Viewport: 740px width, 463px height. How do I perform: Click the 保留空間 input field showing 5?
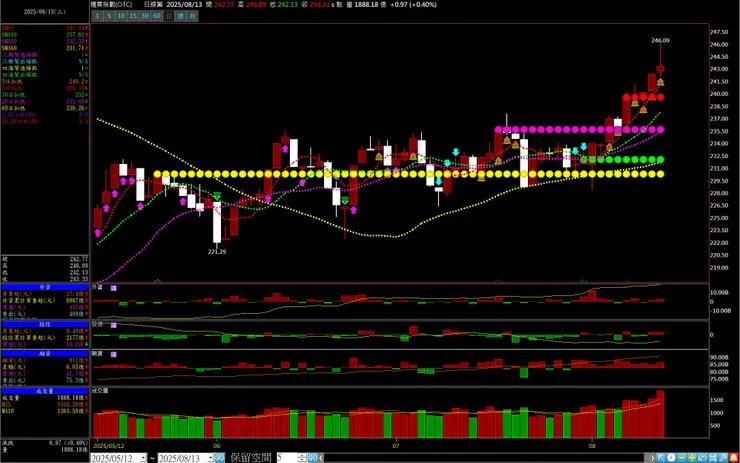[x=287, y=458]
